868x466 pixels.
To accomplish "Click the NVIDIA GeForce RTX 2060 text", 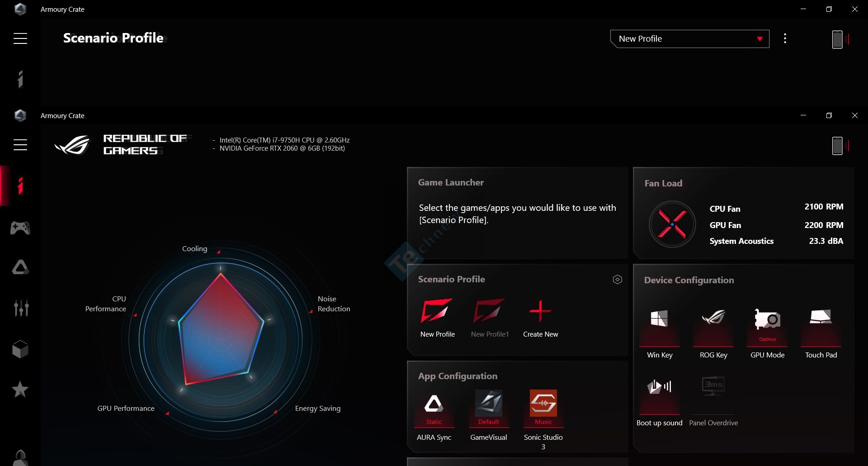I will pos(282,148).
